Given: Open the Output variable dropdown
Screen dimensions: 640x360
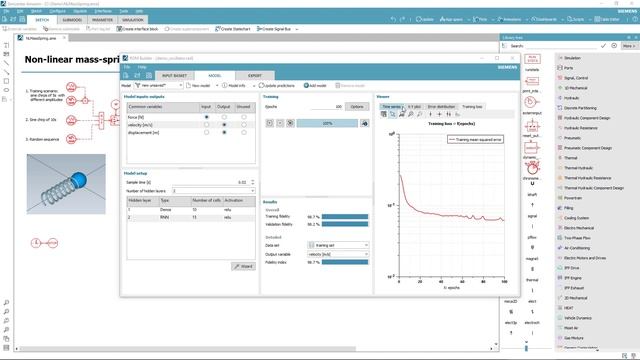Looking at the screenshot, I should [338, 254].
